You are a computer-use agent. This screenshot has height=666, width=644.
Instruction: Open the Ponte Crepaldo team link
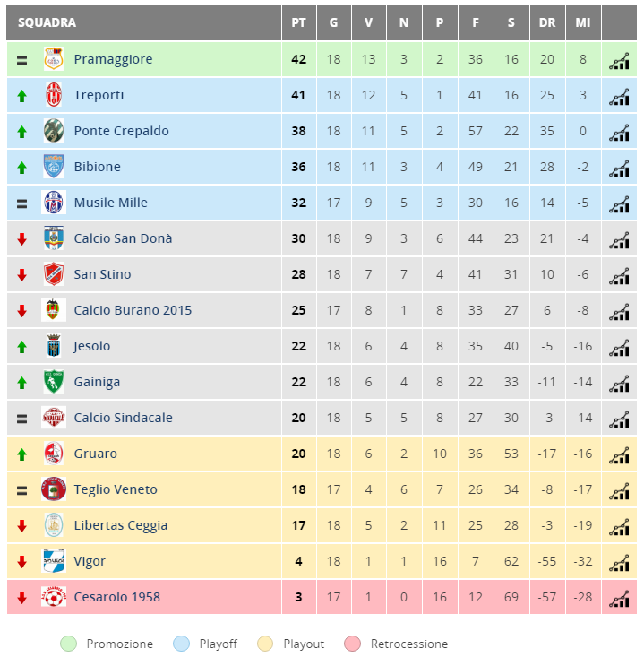point(122,131)
